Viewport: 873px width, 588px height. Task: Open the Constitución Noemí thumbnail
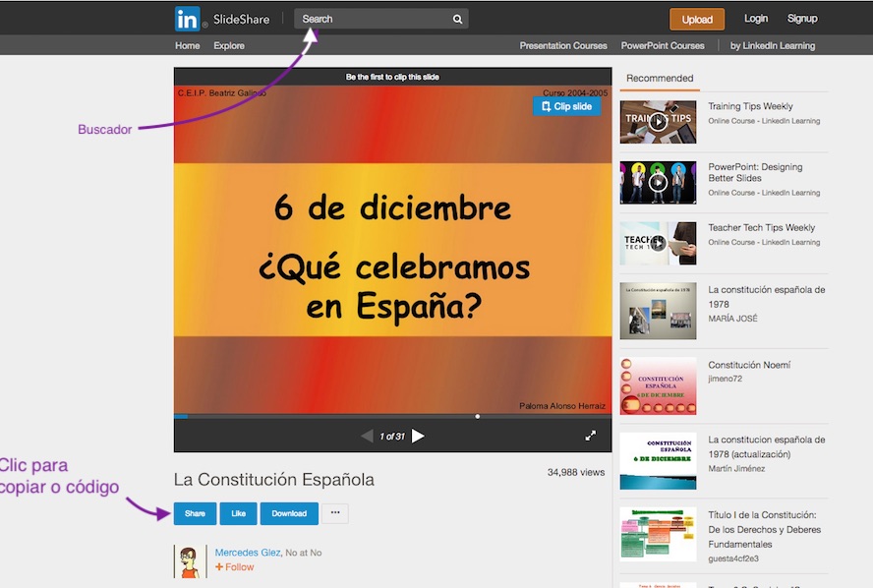coord(657,384)
